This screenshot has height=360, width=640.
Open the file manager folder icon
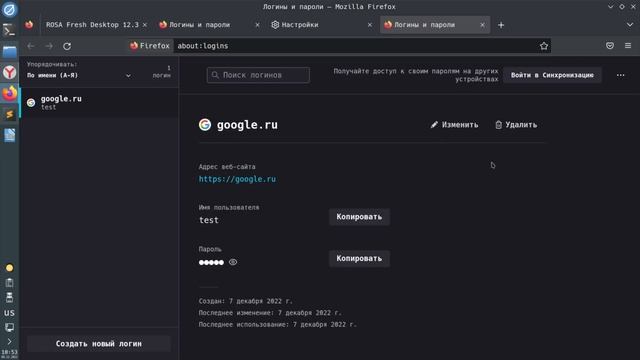coord(9,51)
